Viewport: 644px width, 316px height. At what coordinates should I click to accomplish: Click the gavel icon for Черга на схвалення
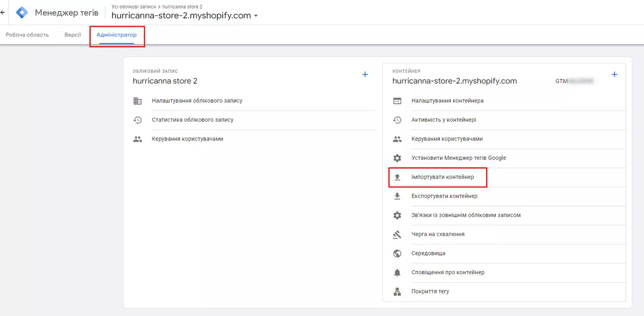[x=397, y=234]
